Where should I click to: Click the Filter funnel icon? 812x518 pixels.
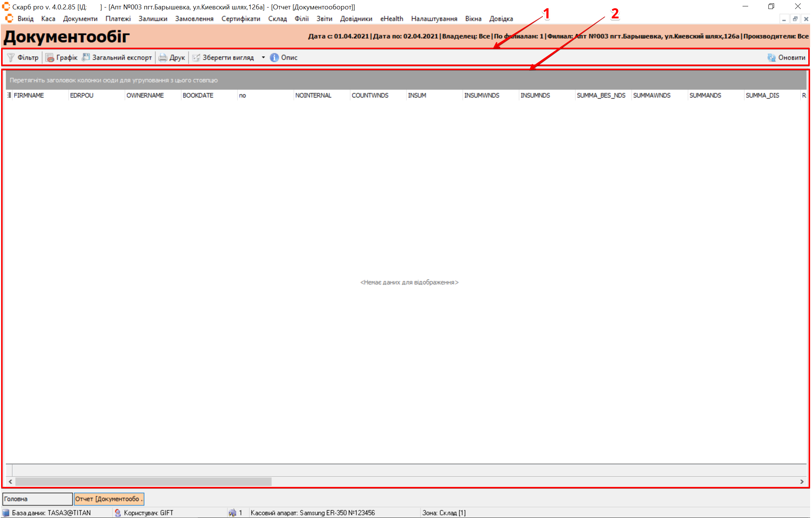pos(11,57)
